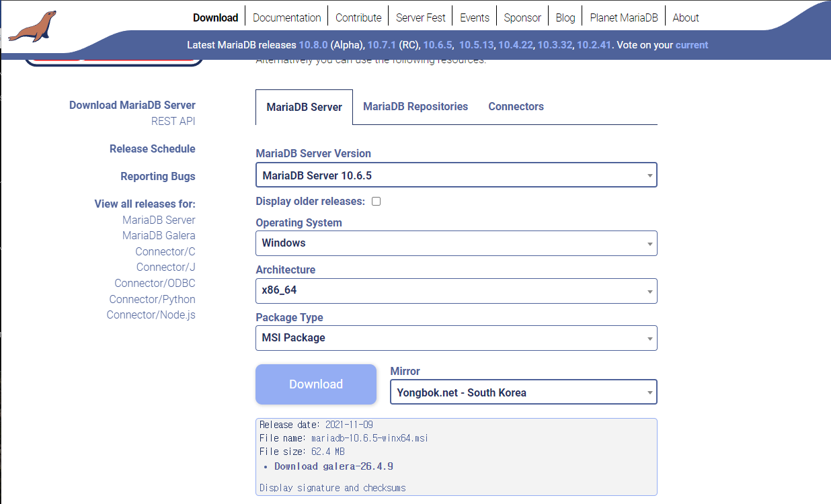Toggle Display older releases checkbox

click(x=377, y=201)
